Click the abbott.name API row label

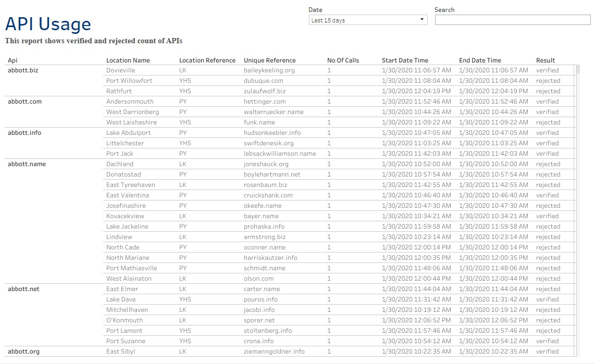click(27, 164)
